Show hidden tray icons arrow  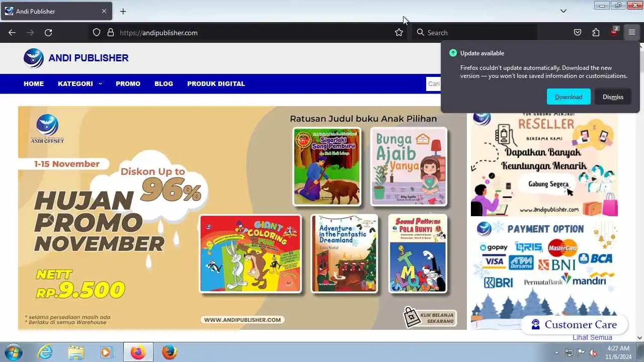tap(556, 352)
